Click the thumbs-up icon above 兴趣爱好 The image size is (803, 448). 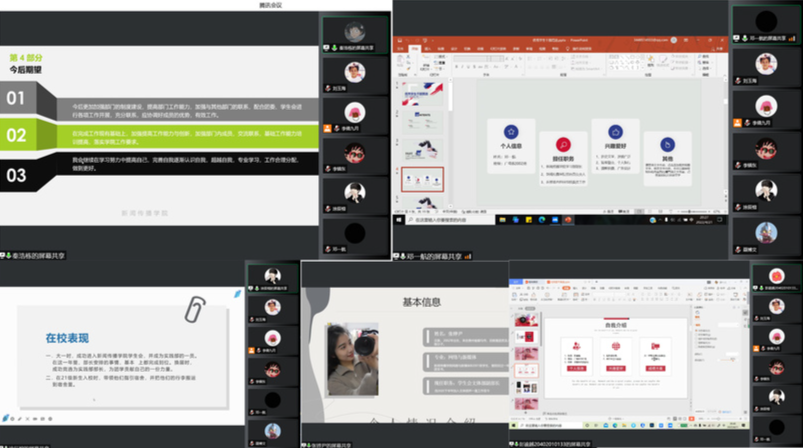pos(616,131)
